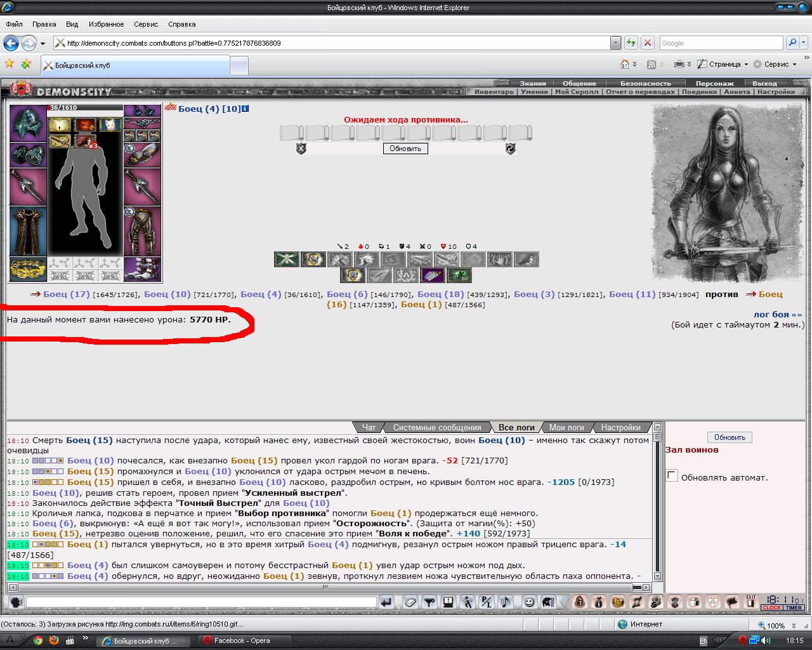The image size is (812, 650).
Task: Click the dark cloak armor slot
Action: pos(28,231)
